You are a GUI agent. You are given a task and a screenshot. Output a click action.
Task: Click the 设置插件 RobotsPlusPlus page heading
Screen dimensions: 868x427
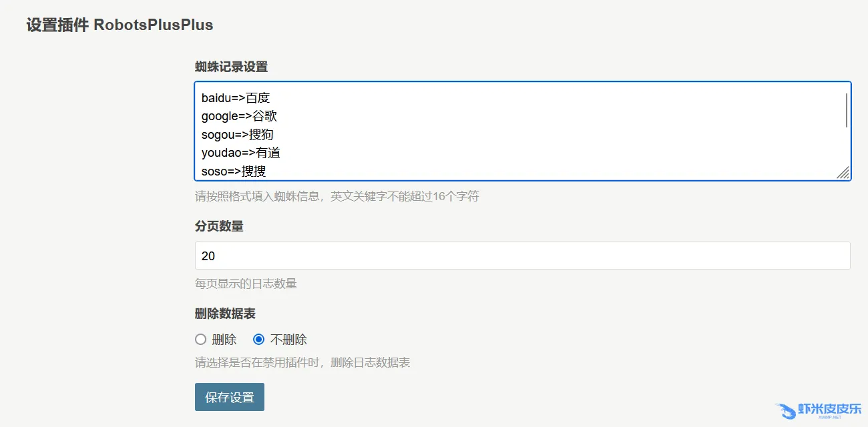click(120, 25)
